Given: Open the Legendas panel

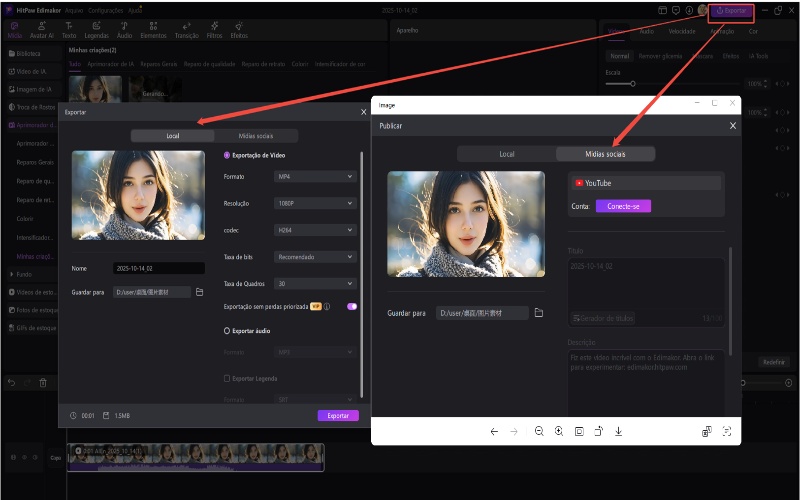Looking at the screenshot, I should 96,30.
